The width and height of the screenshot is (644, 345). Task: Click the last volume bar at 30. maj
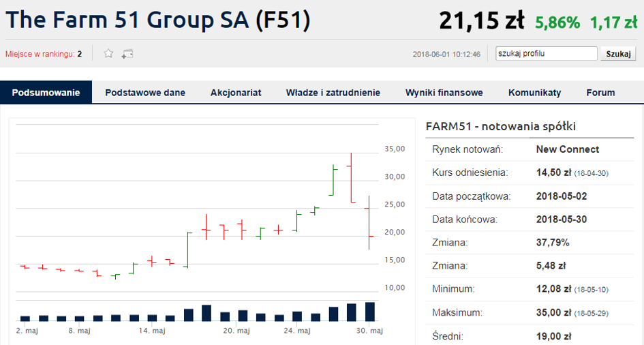(370, 312)
